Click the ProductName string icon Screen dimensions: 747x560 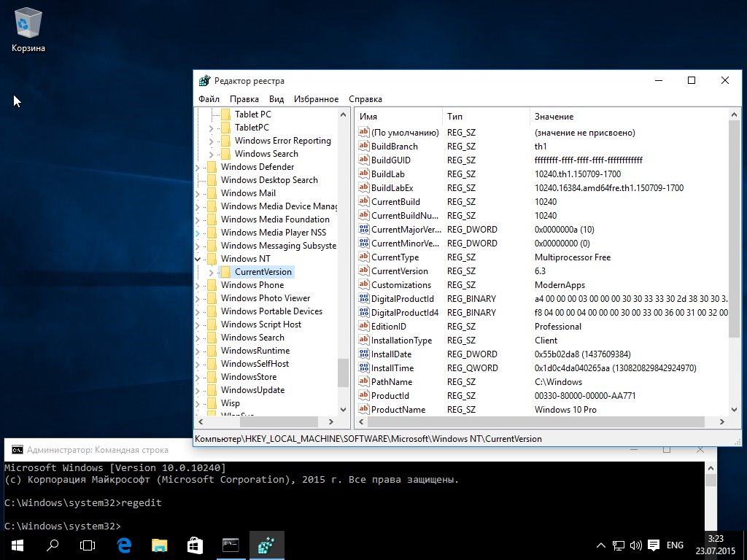364,409
